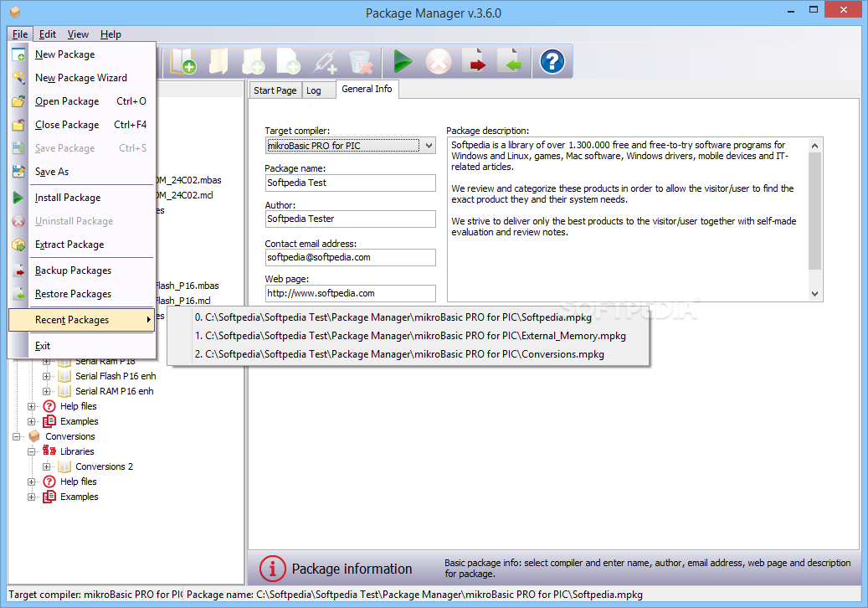This screenshot has height=608, width=868.
Task: Open the Help menu
Action: 110,33
